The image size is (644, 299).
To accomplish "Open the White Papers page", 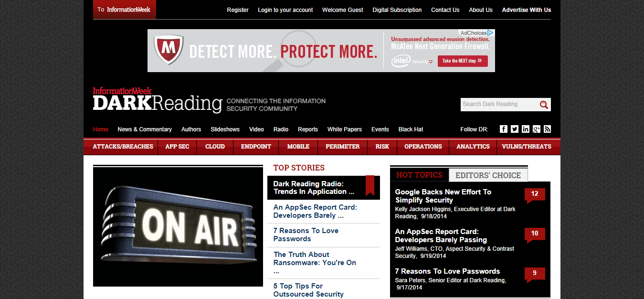I will [x=345, y=129].
